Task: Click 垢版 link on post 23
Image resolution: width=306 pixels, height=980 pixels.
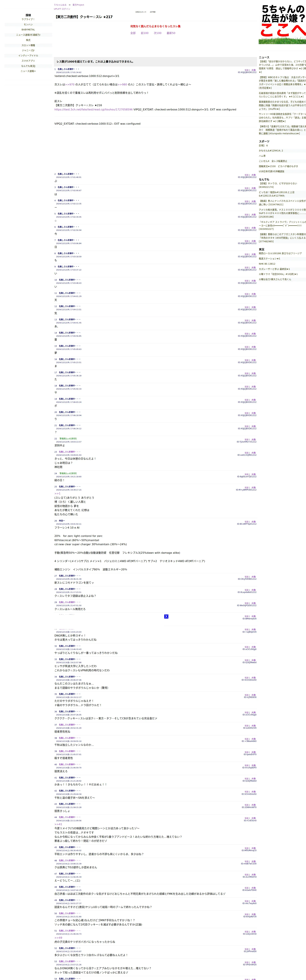Action: tap(247, 453)
